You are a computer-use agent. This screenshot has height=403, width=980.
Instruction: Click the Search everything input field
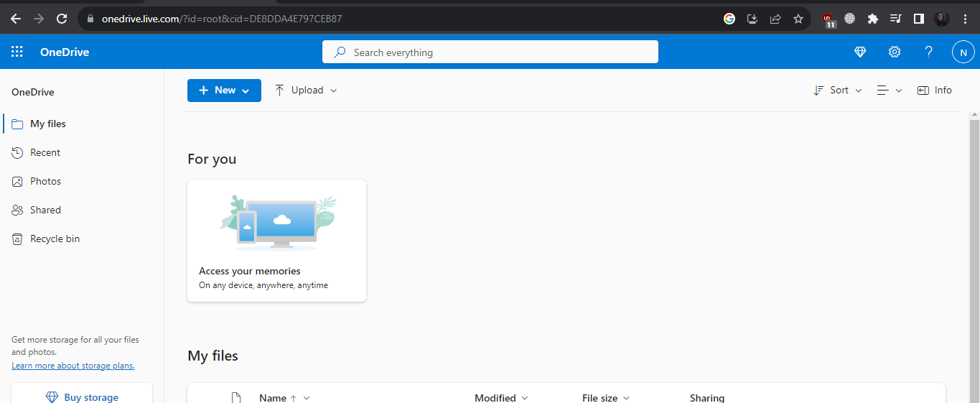[x=490, y=52]
